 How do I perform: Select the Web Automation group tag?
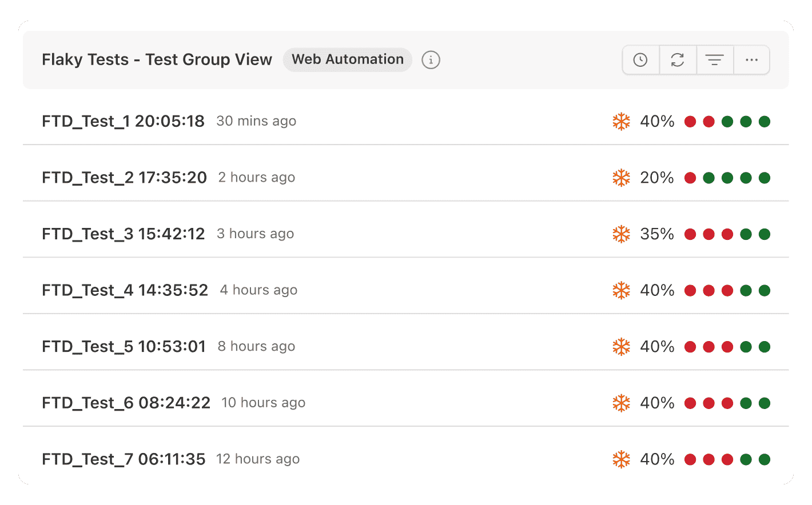[347, 59]
